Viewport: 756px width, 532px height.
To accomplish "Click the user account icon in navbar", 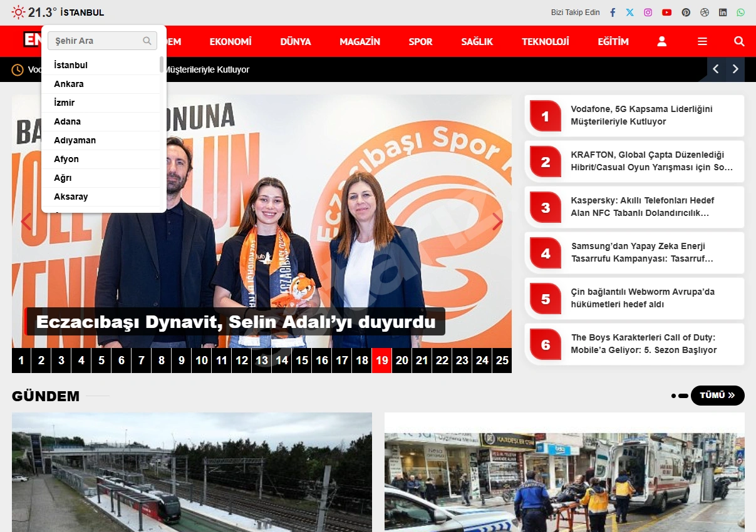I will pos(662,41).
